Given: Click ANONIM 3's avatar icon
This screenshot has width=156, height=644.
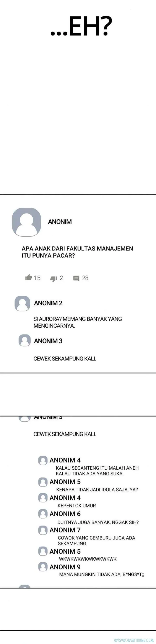Looking at the screenshot, I should click(24, 340).
